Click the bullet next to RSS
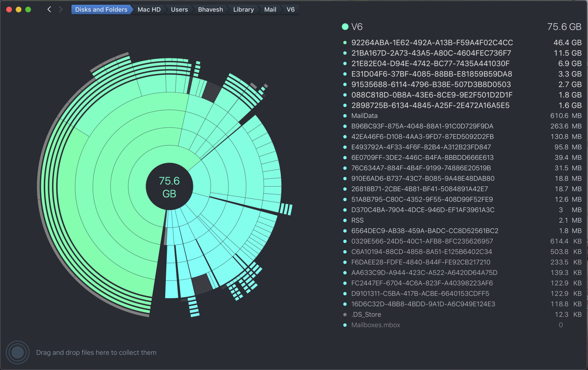 345,220
